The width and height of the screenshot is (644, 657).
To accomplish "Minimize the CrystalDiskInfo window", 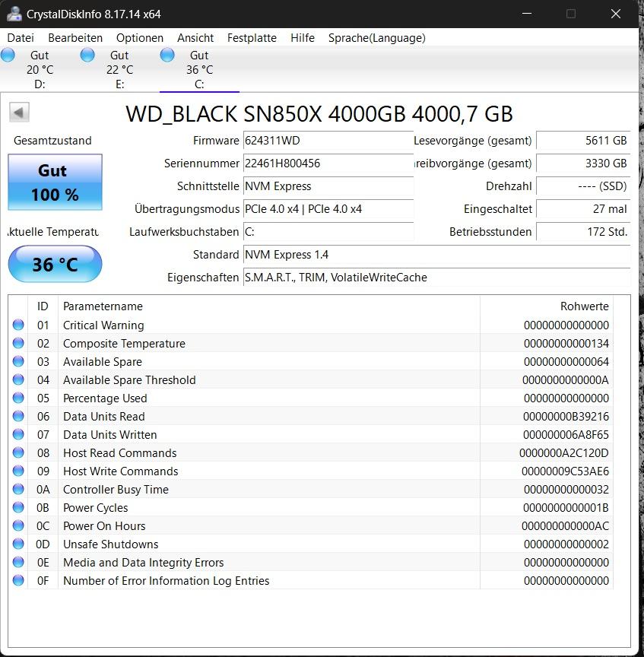I will click(527, 14).
